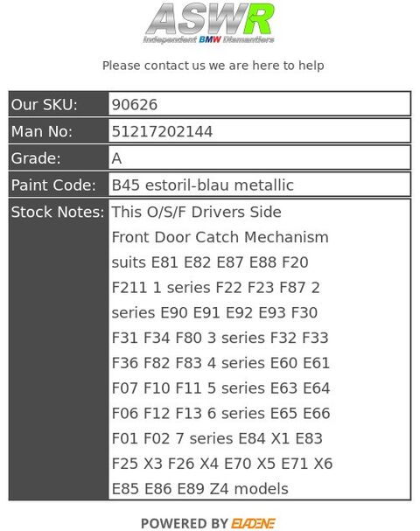
Task: Click the Grade value A
Action: click(x=116, y=158)
